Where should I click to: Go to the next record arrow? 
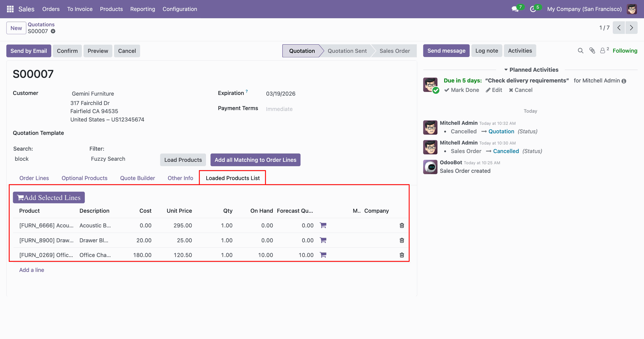click(x=631, y=28)
